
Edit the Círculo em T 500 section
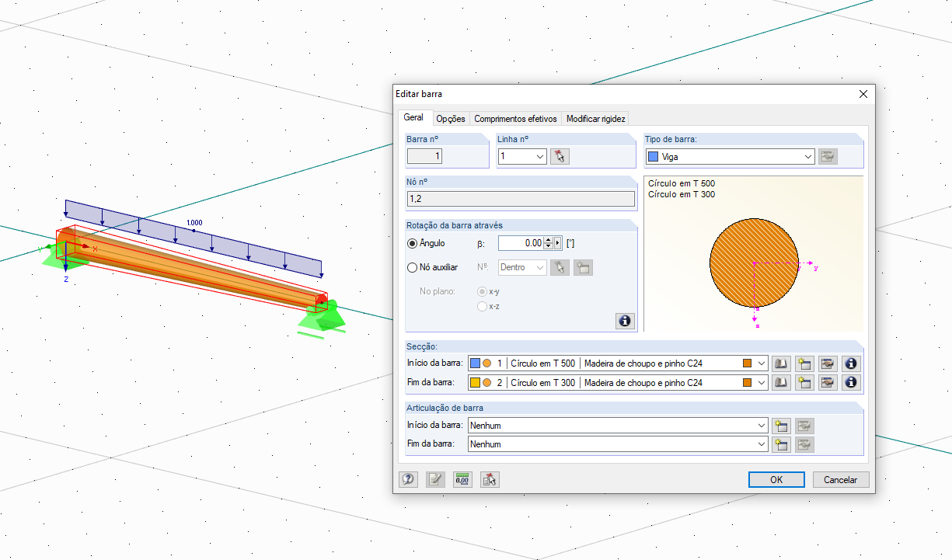pos(827,363)
